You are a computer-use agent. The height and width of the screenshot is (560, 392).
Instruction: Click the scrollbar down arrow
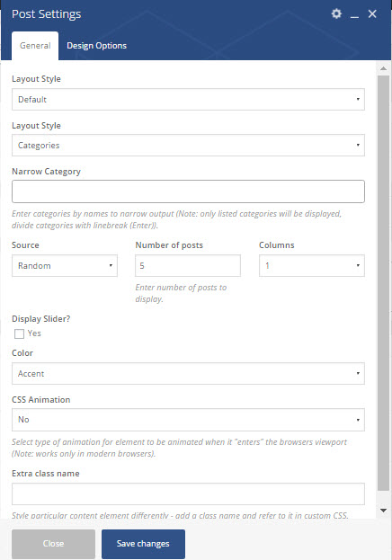(383, 511)
